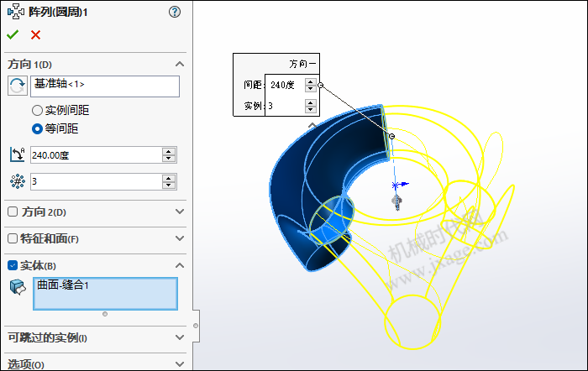Screen dimensions: 588x371
Task: Open help for circular pattern
Action: [x=175, y=12]
